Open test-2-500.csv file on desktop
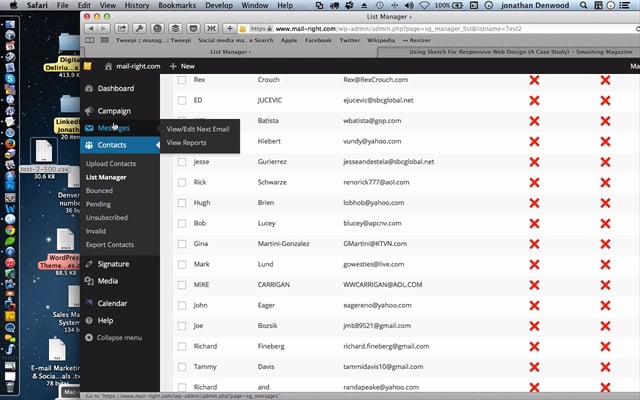 point(44,151)
